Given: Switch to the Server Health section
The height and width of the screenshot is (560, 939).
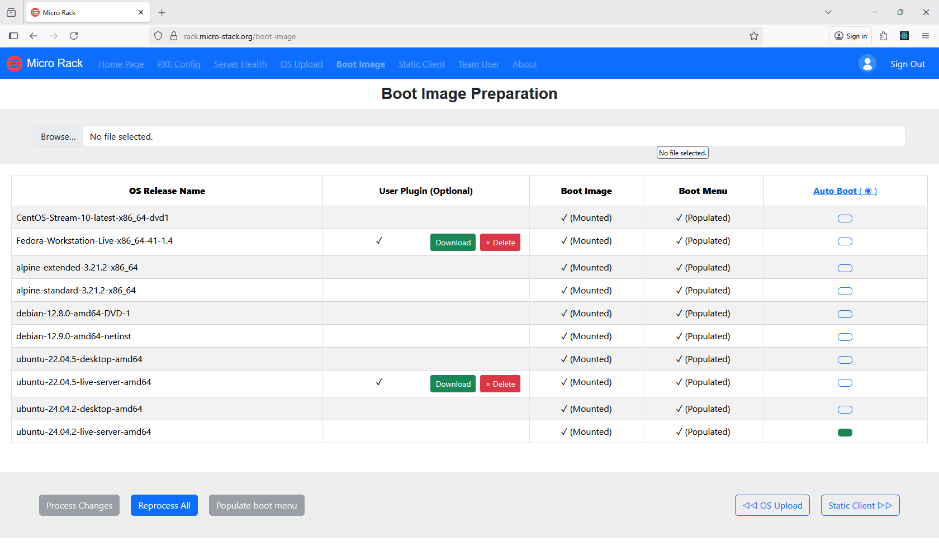Looking at the screenshot, I should pyautogui.click(x=240, y=64).
